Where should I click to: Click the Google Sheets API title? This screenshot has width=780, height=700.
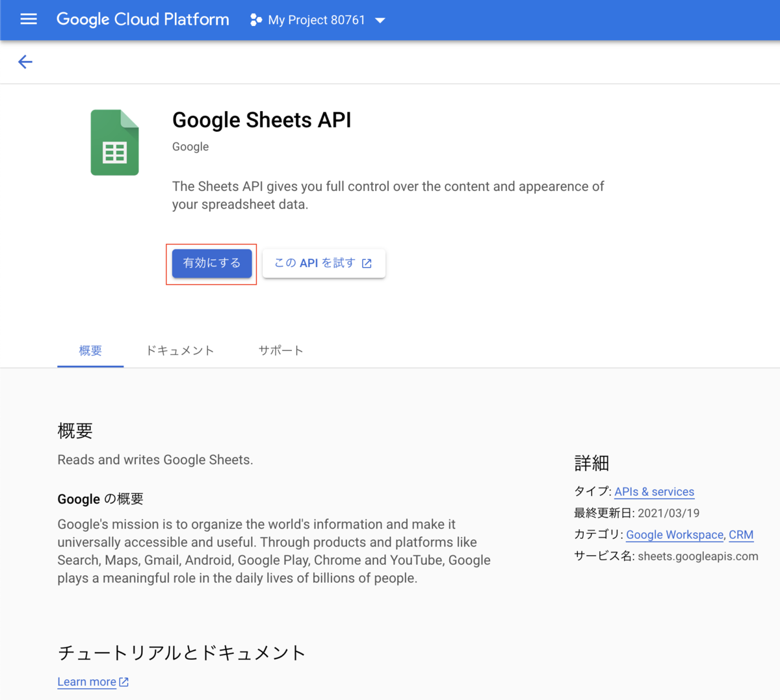(261, 120)
